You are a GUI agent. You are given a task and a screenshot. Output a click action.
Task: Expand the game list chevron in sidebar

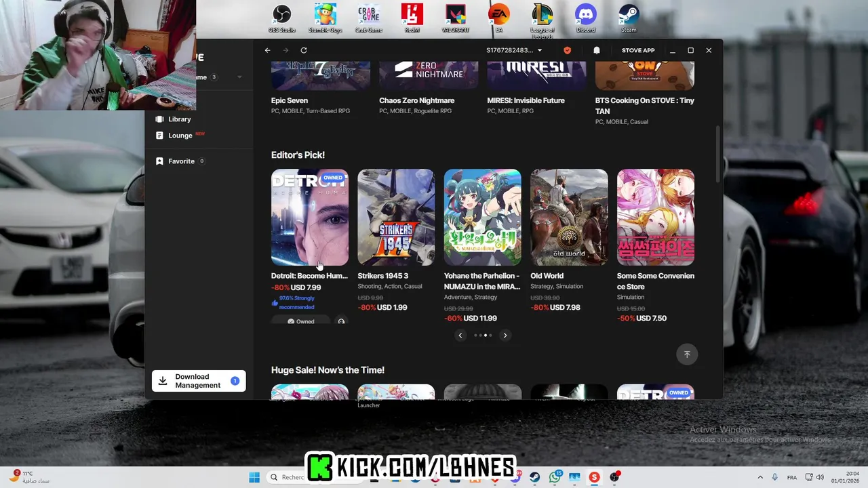239,77
